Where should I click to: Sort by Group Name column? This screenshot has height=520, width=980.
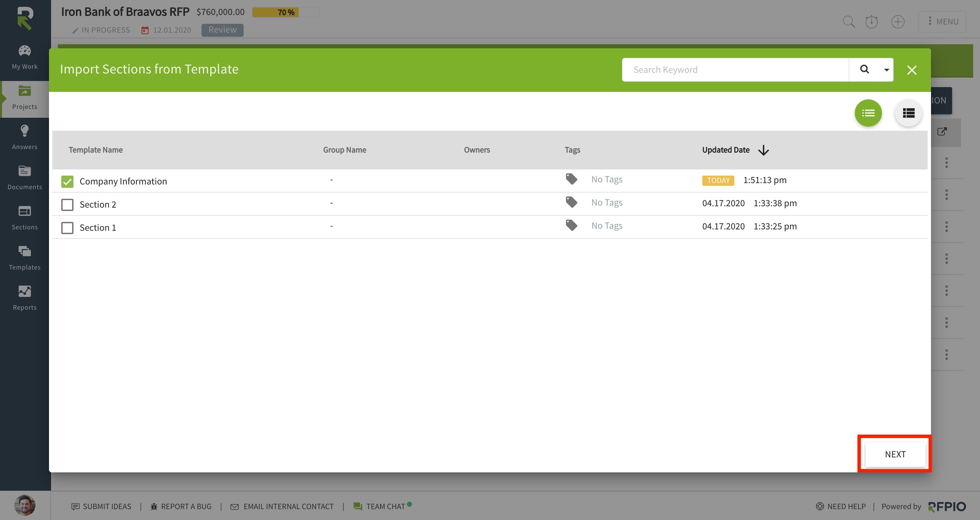(345, 150)
